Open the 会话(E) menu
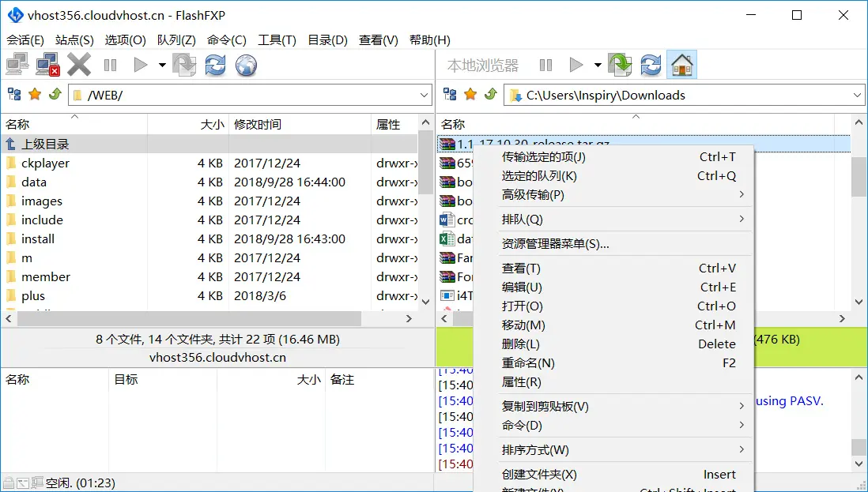This screenshot has height=492, width=868. pos(25,39)
